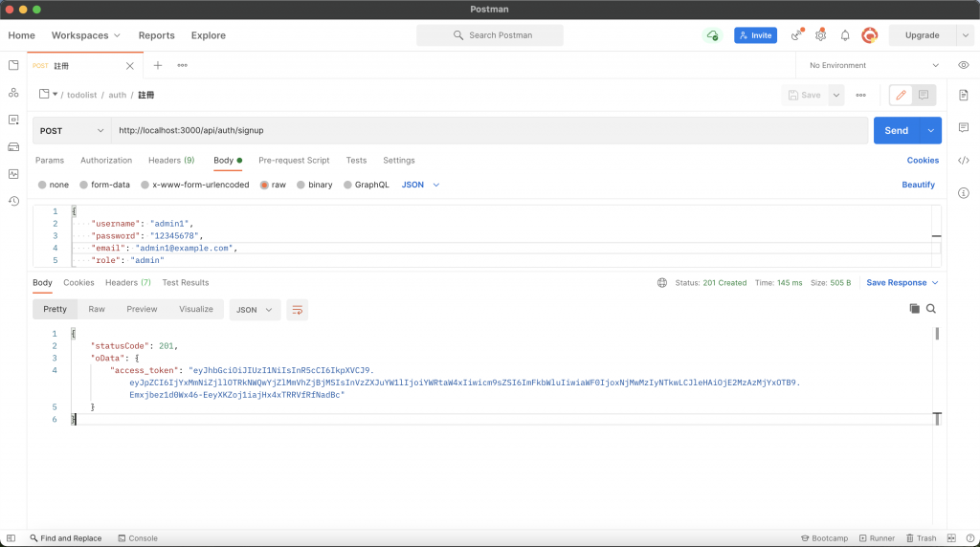This screenshot has width=980, height=547.
Task: Open the satellite capture requests icon
Action: (x=796, y=35)
